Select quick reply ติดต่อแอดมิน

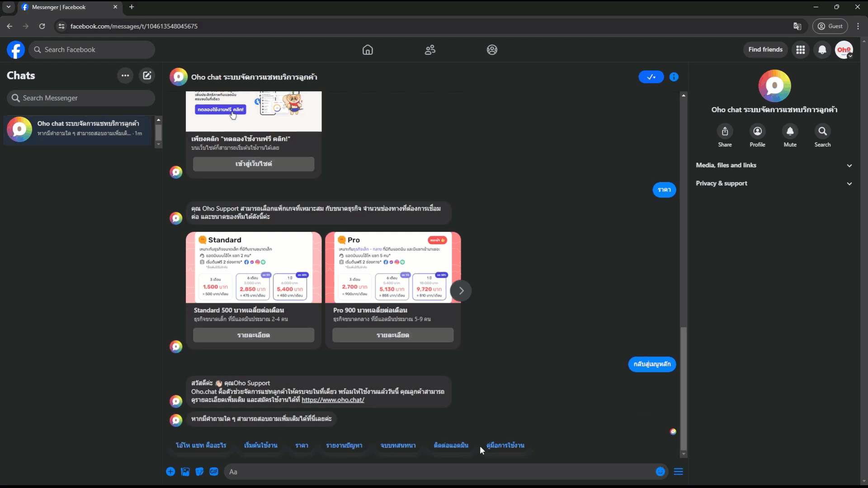(451, 446)
